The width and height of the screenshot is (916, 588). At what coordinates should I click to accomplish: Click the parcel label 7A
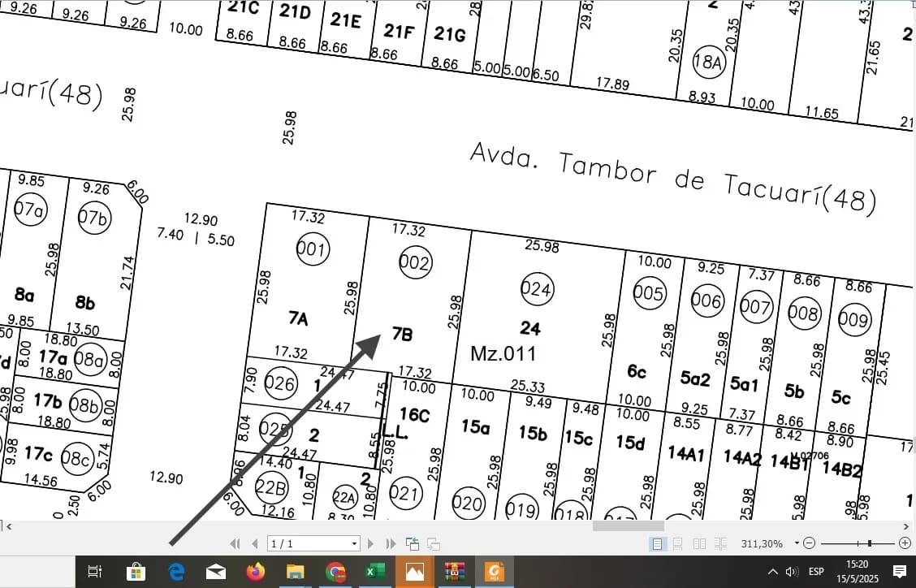[x=299, y=318]
